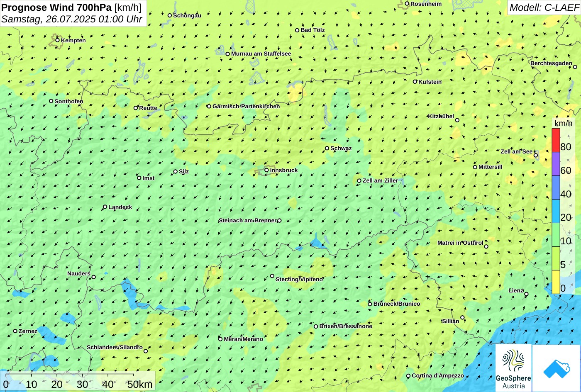
Task: Select the Kufstein city marker
Action: point(415,82)
